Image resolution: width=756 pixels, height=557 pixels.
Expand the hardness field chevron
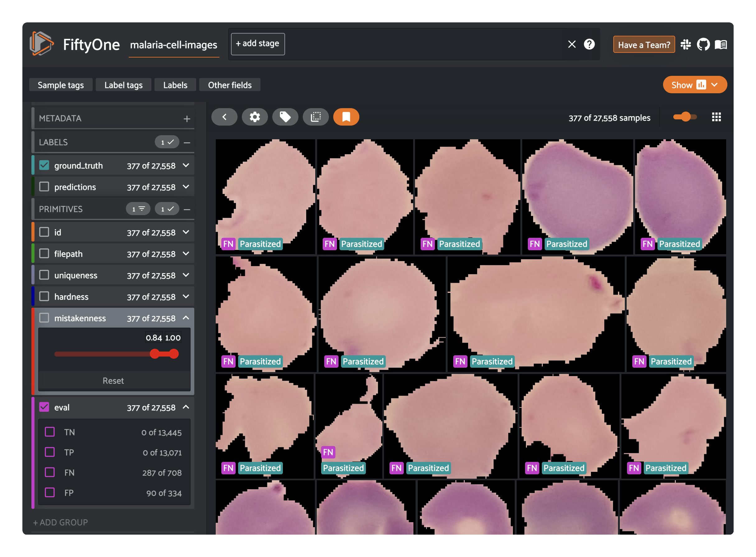tap(186, 296)
